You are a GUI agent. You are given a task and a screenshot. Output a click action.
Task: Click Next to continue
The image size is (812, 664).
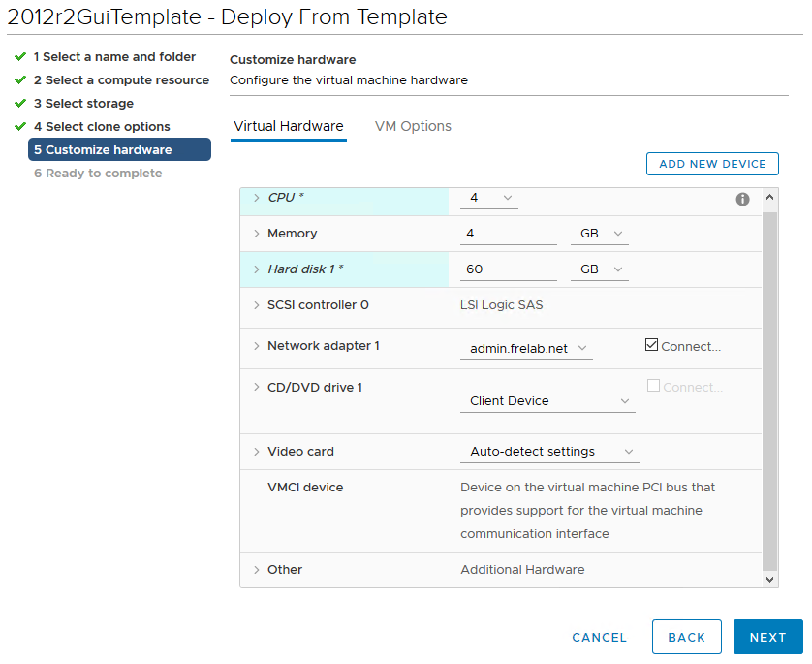767,637
